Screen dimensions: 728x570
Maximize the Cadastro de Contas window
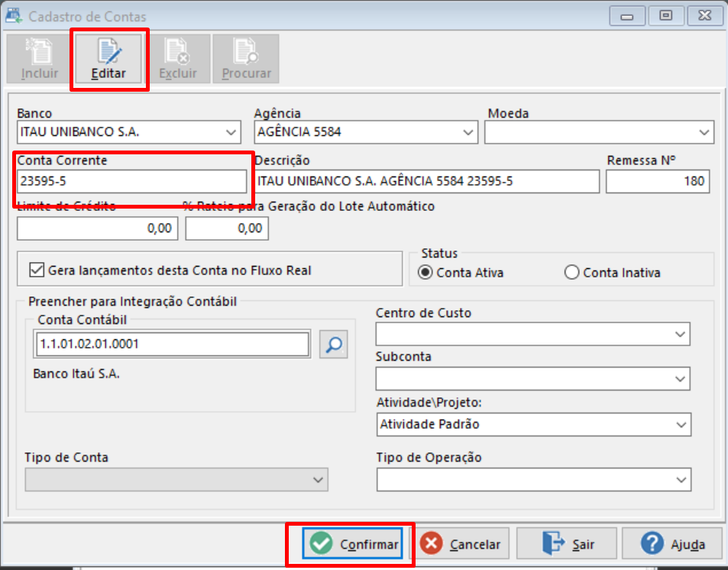[x=666, y=16]
